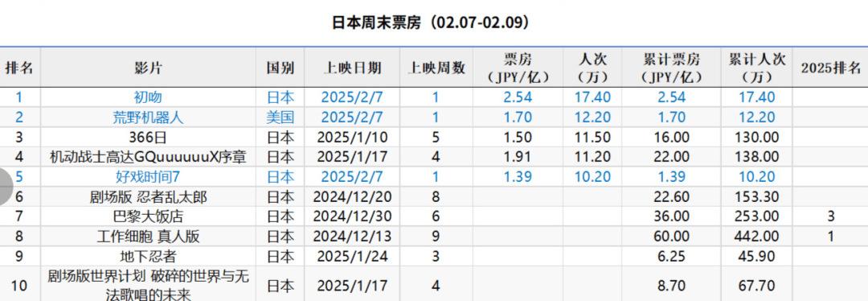Click weeks value 5 for 366日
Viewport: 868px width, 301px height.
click(436, 138)
